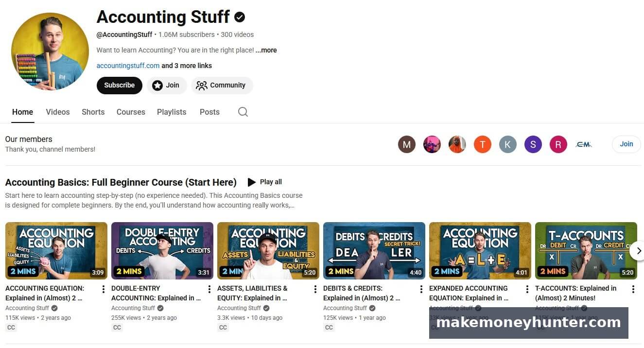Click '125K views • 1 year ago' text
Screen dimensions: 644x348
[354, 318]
